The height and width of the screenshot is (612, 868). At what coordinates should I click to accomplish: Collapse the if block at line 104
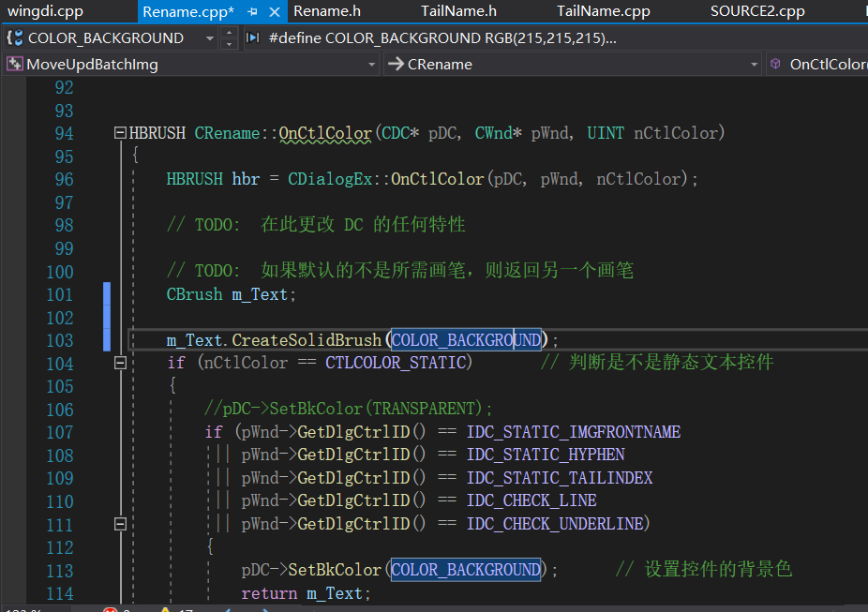(x=120, y=363)
